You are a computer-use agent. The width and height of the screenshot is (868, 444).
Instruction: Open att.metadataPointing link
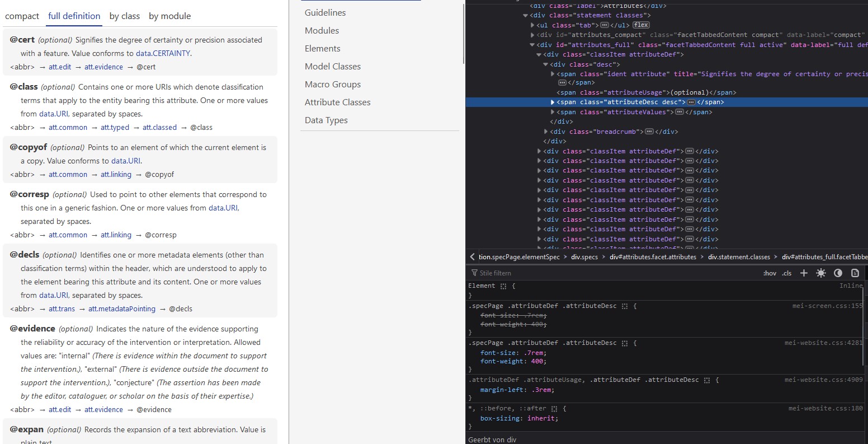coord(122,309)
